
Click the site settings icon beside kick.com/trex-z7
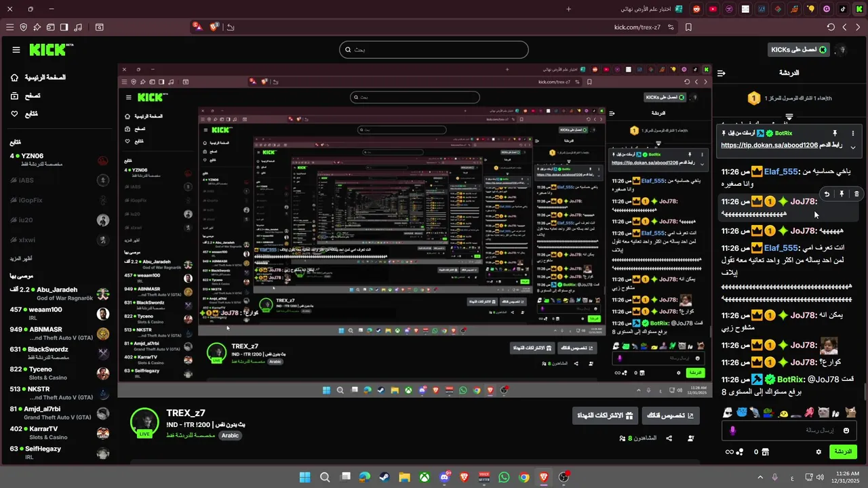[x=671, y=27]
